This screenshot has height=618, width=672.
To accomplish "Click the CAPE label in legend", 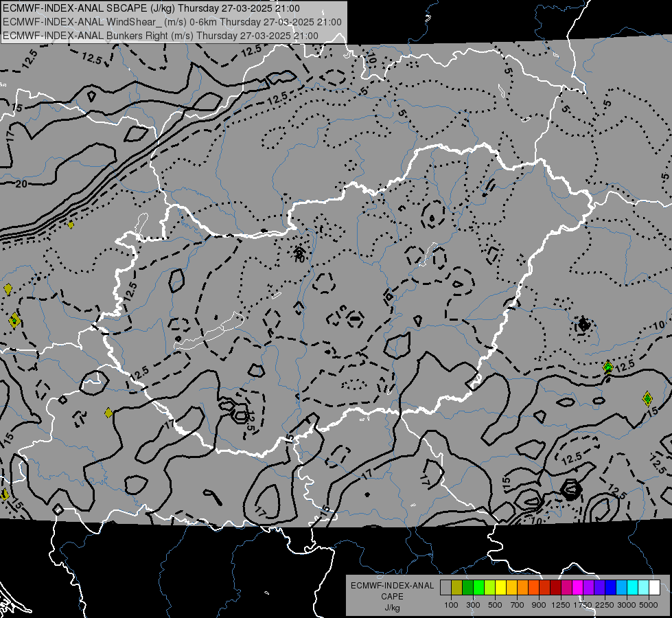I will (x=392, y=597).
